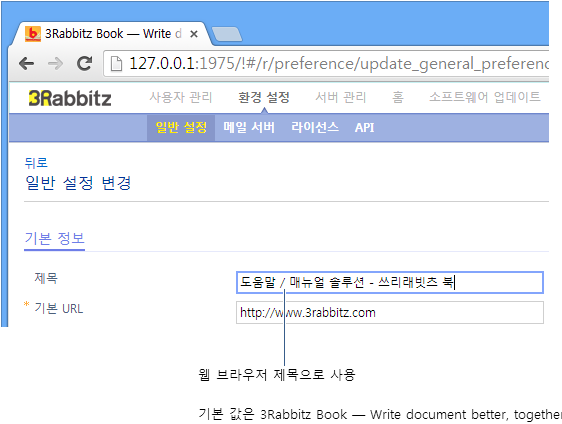Image resolution: width=562 pixels, height=424 pixels.
Task: Go to 서버 관리 menu
Action: (x=340, y=97)
